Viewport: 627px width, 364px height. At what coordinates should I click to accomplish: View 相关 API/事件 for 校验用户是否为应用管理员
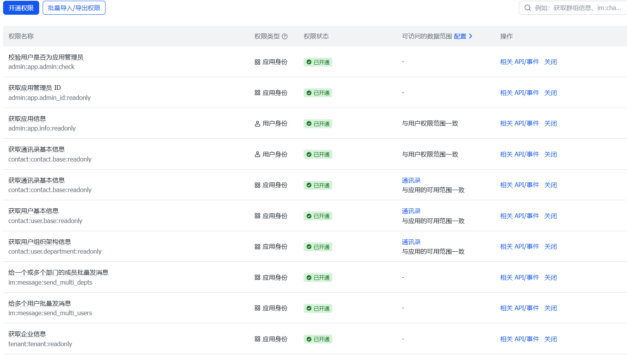[x=519, y=62]
